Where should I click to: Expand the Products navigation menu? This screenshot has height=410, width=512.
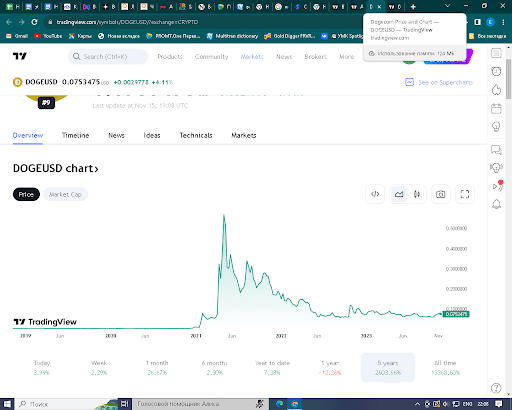tap(170, 57)
